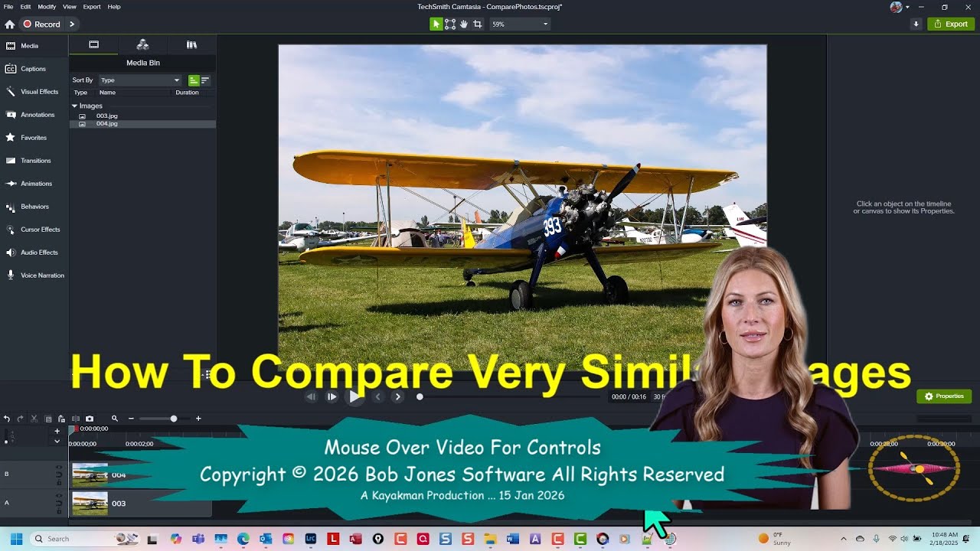This screenshot has height=551, width=980.
Task: Sort by the Duration column header
Action: coord(187,93)
